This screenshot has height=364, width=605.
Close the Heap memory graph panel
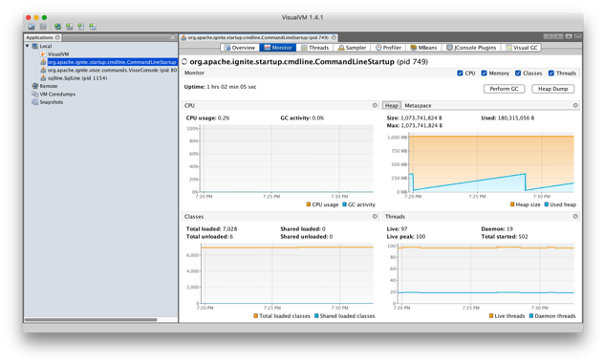pyautogui.click(x=575, y=105)
